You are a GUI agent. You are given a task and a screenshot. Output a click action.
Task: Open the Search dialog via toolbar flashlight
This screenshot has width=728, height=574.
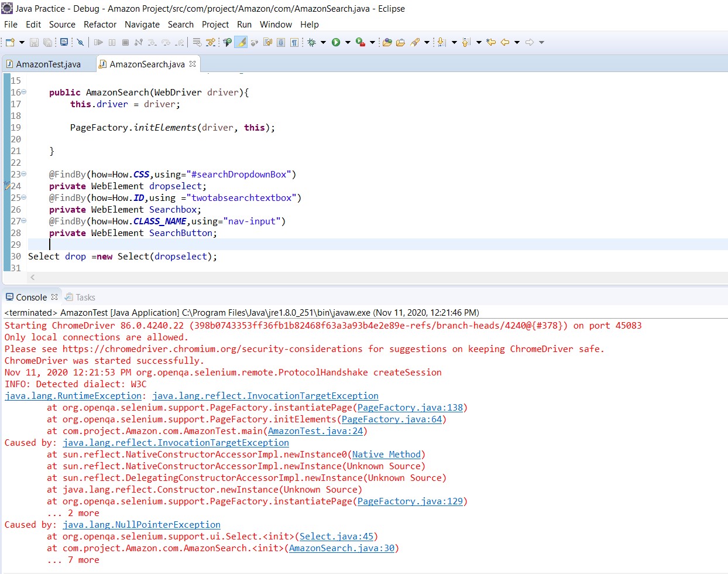[x=415, y=42]
